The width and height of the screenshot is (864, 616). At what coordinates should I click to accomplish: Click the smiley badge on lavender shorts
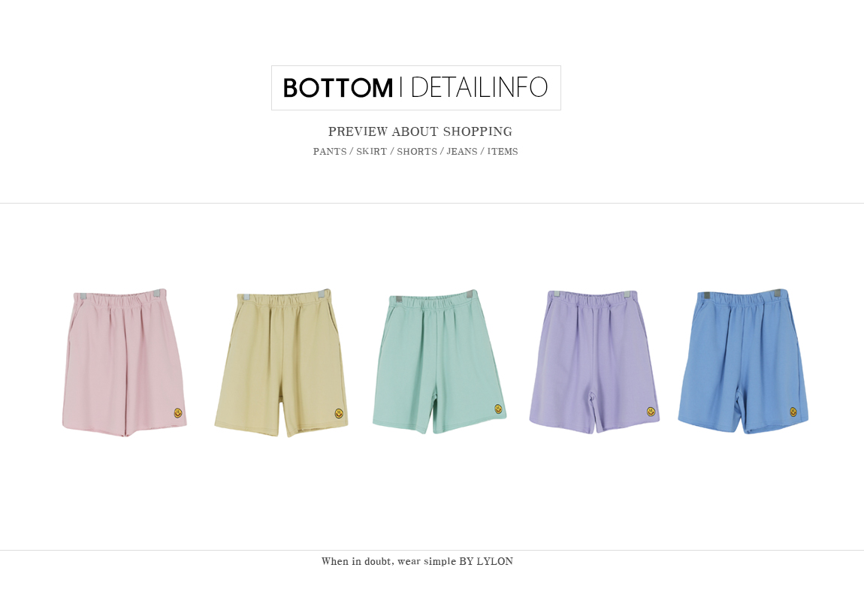[x=651, y=412]
